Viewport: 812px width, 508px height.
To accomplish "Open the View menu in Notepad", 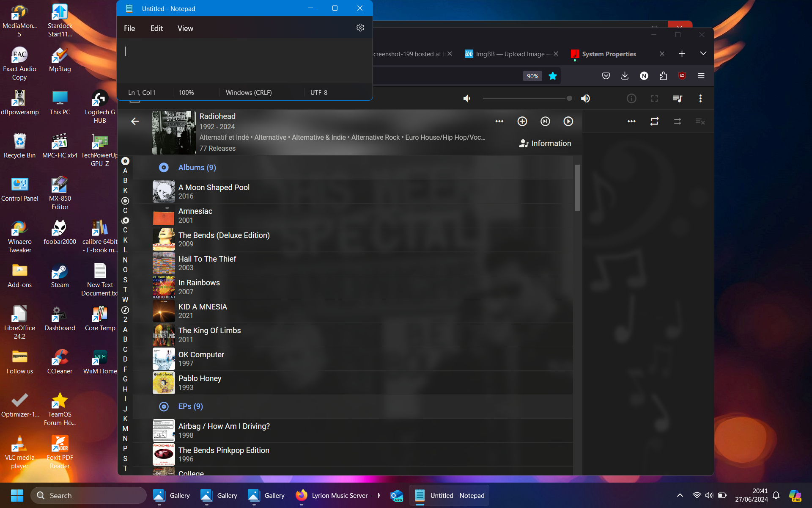I will (x=185, y=28).
